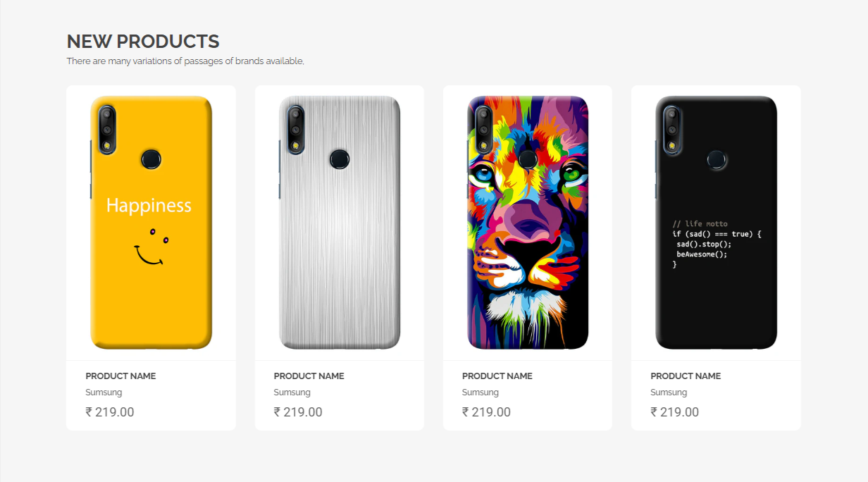Select Sumsung brand under the black case
This screenshot has height=482, width=868.
click(669, 393)
